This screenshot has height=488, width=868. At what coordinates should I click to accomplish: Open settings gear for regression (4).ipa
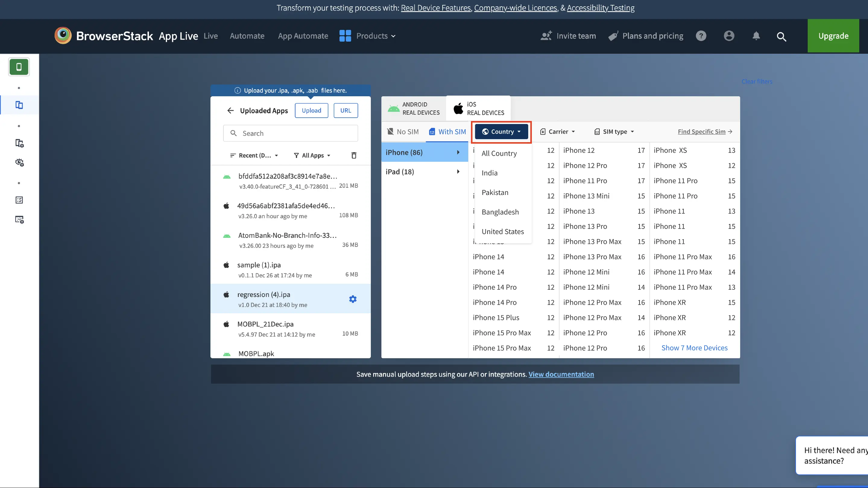[x=353, y=299]
